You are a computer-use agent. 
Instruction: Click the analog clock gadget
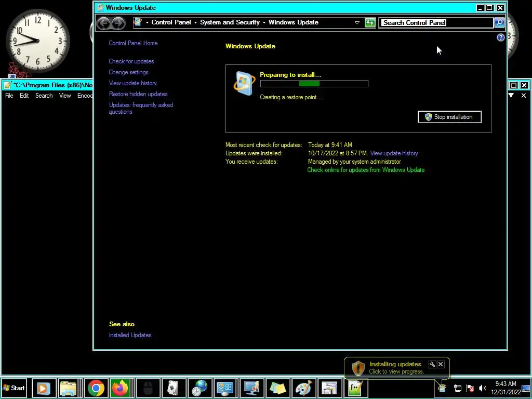[37, 41]
